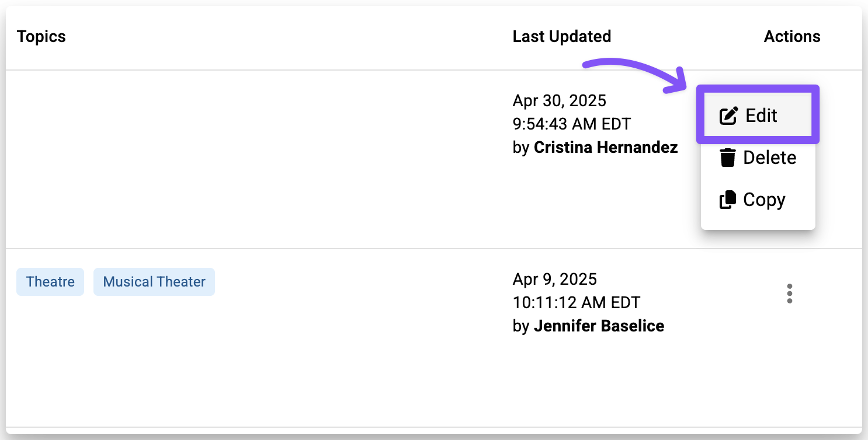Sort by the Last Updated column header
This screenshot has width=868, height=440.
pos(561,37)
